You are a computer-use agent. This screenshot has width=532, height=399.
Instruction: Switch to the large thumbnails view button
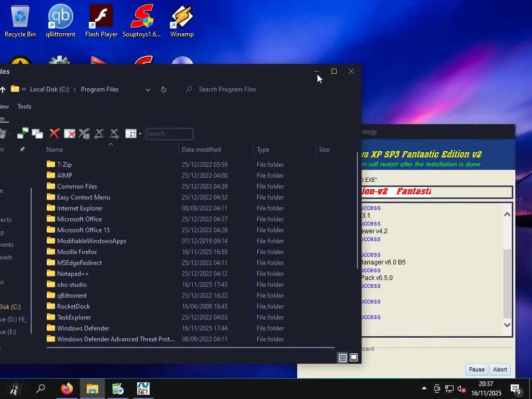coord(353,357)
